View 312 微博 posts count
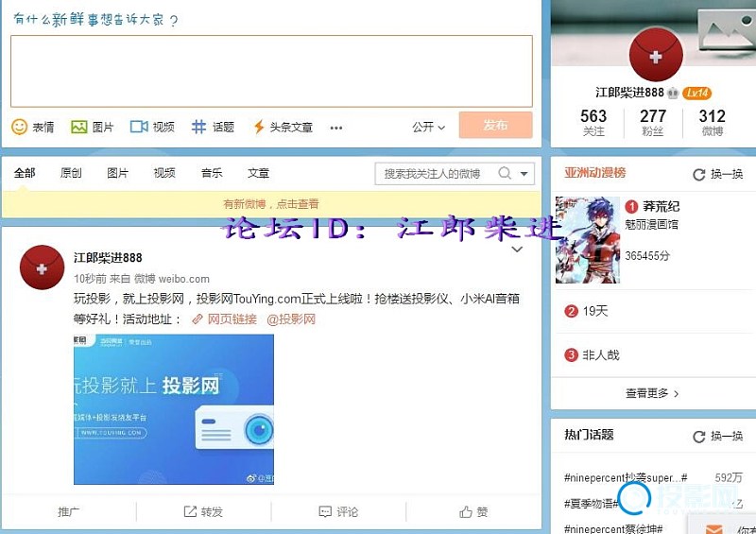 click(713, 123)
